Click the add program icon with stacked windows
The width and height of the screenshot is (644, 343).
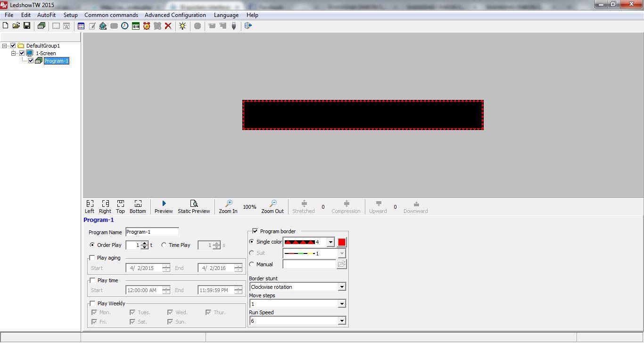point(41,26)
